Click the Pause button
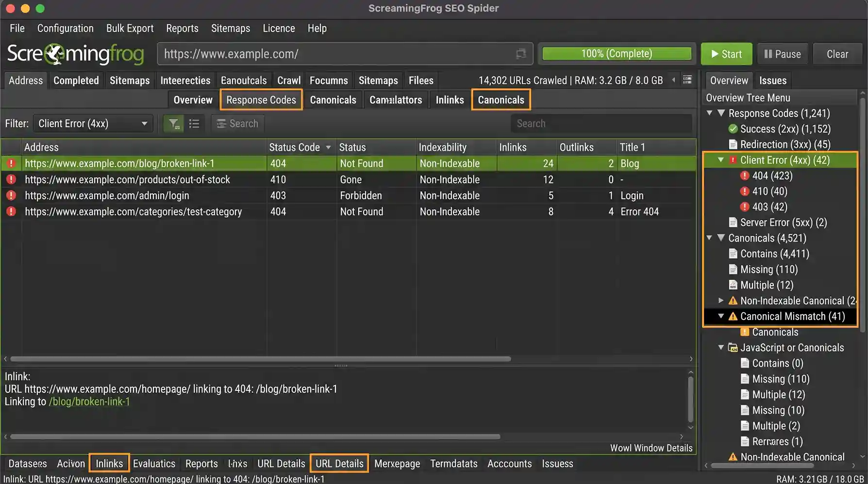Screen dimensions: 868x484 [x=783, y=54]
